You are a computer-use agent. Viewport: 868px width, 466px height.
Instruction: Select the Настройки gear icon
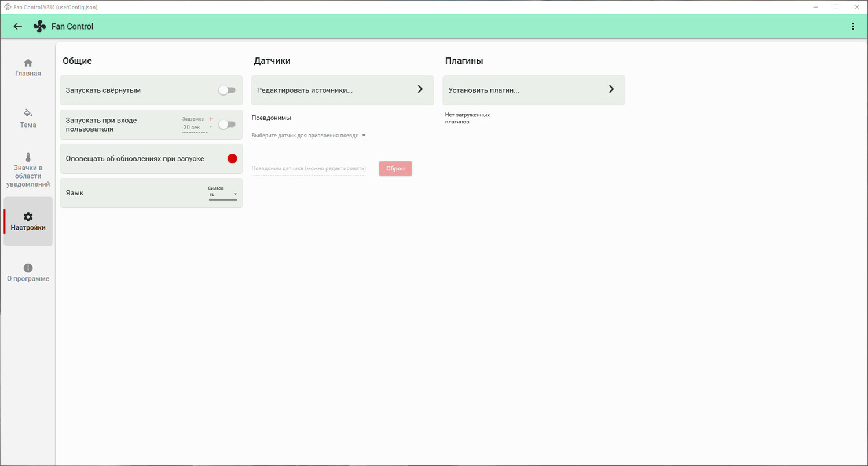tap(28, 217)
